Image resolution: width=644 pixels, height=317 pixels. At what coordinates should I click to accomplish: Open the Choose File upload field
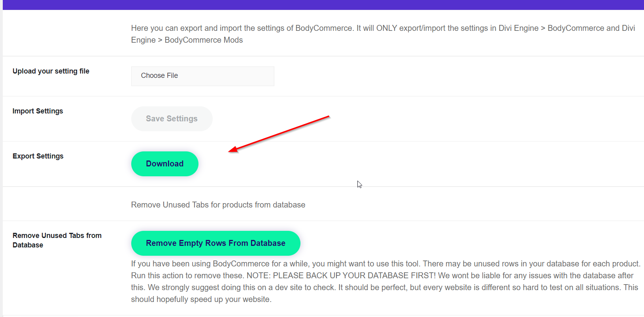point(202,76)
